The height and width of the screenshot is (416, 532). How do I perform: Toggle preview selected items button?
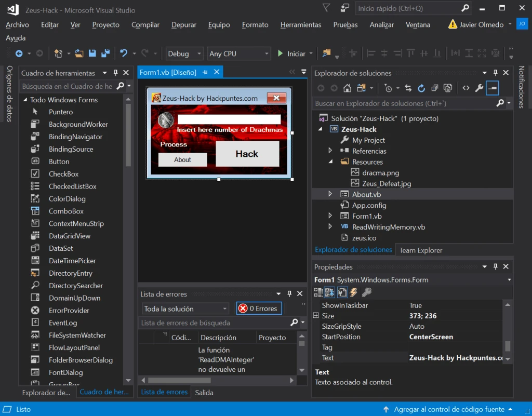493,88
